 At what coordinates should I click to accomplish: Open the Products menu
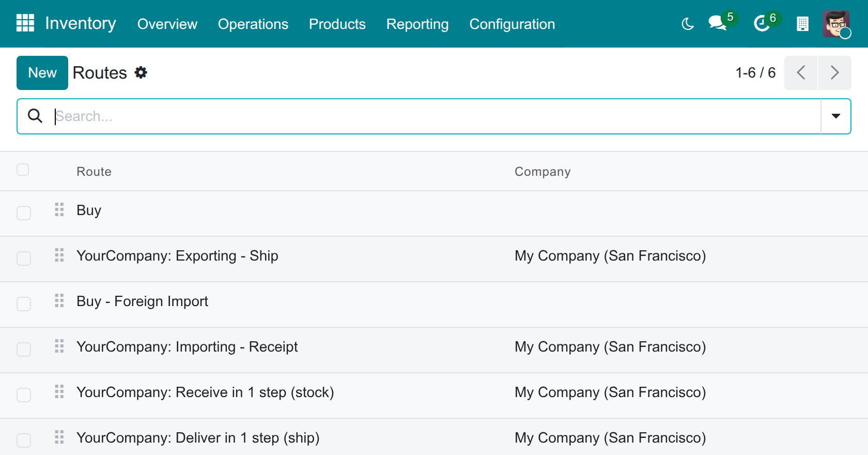tap(337, 24)
